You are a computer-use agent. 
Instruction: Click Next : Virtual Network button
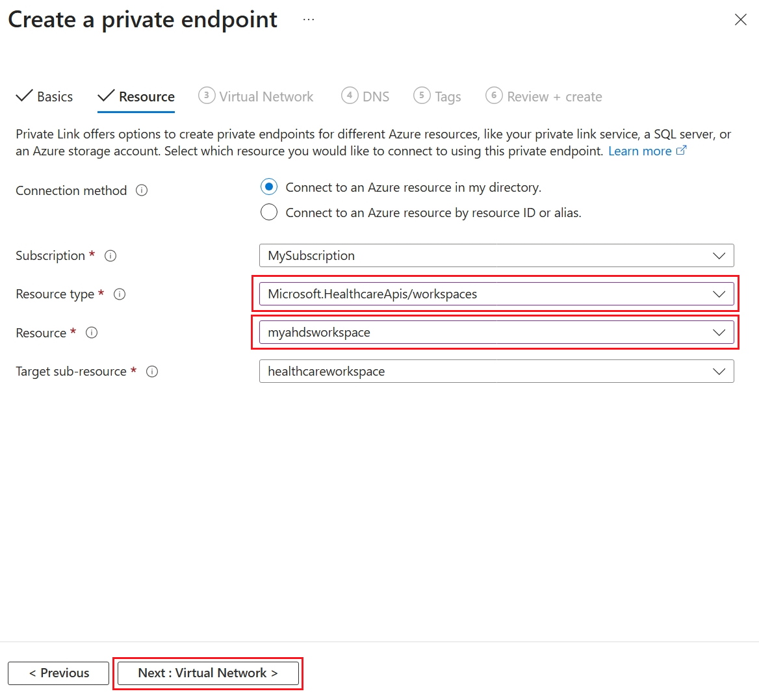pos(208,673)
